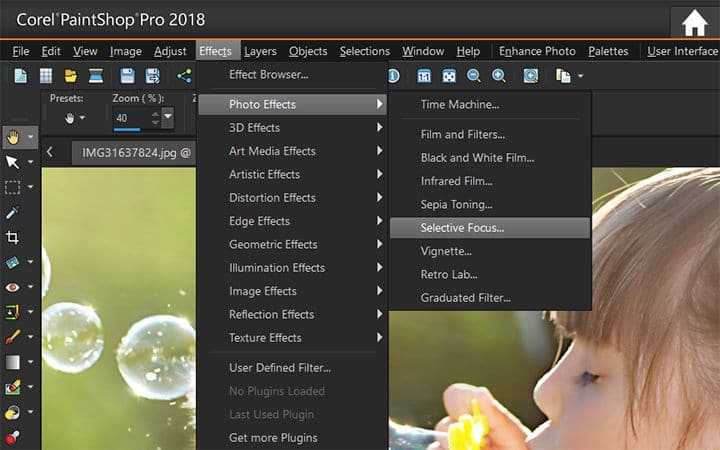Create a new image with New icon
720x450 pixels.
21,76
